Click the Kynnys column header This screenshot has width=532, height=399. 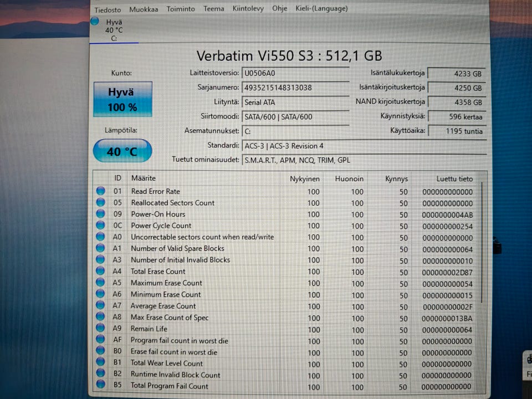coord(396,179)
